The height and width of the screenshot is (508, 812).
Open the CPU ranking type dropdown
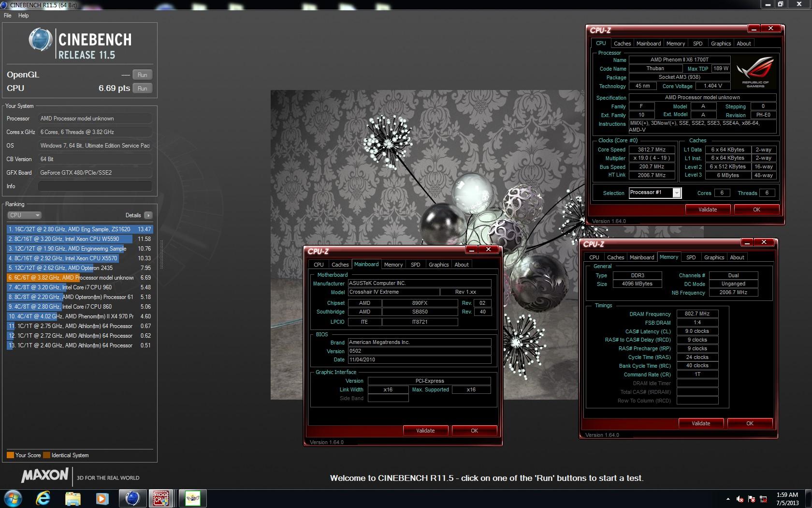pos(24,215)
